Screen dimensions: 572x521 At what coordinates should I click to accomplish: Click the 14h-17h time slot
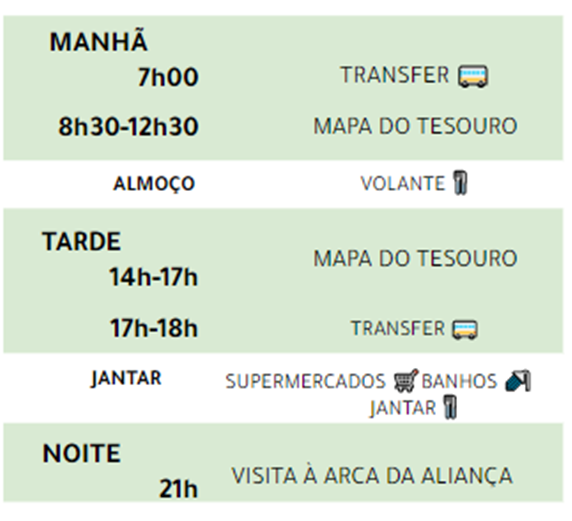pyautogui.click(x=154, y=277)
